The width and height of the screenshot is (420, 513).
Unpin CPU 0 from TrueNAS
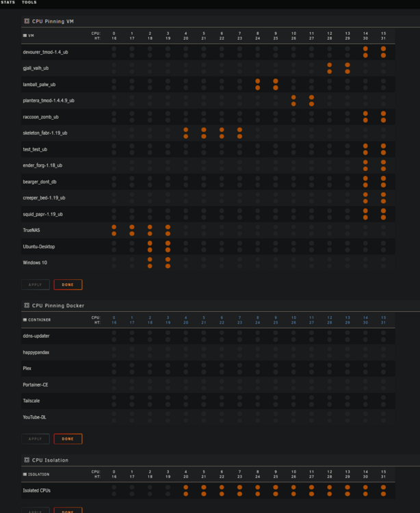(114, 226)
